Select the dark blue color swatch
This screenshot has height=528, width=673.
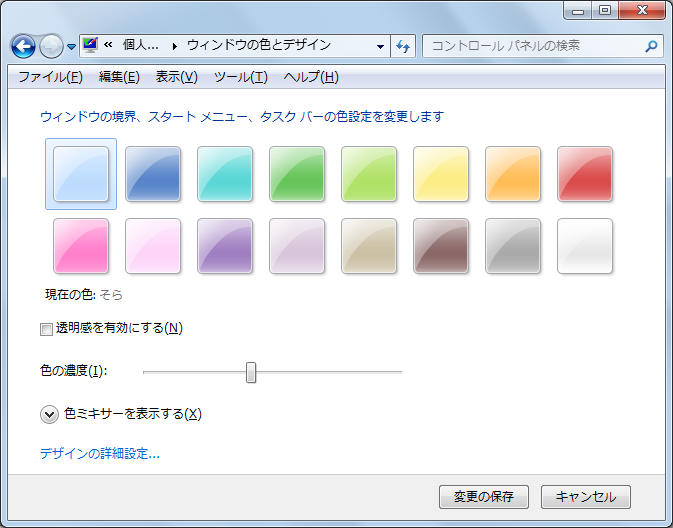pos(153,174)
